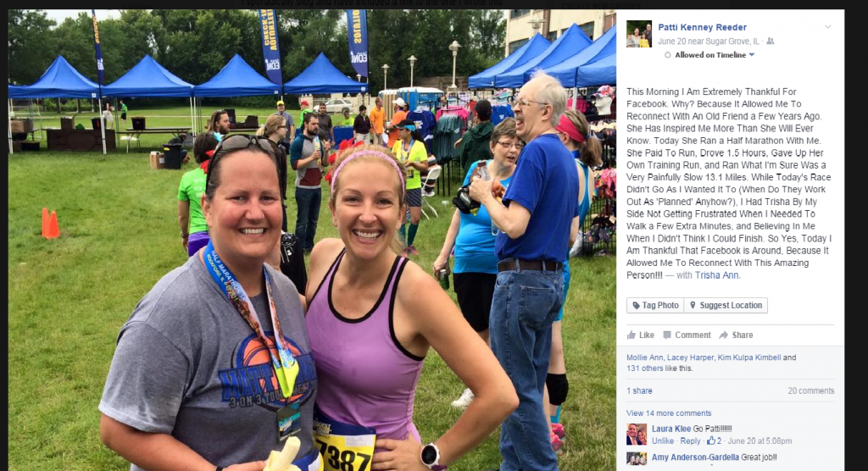The image size is (868, 471).
Task: Click the thumbs-up count on Laura's comment
Action: [714, 441]
